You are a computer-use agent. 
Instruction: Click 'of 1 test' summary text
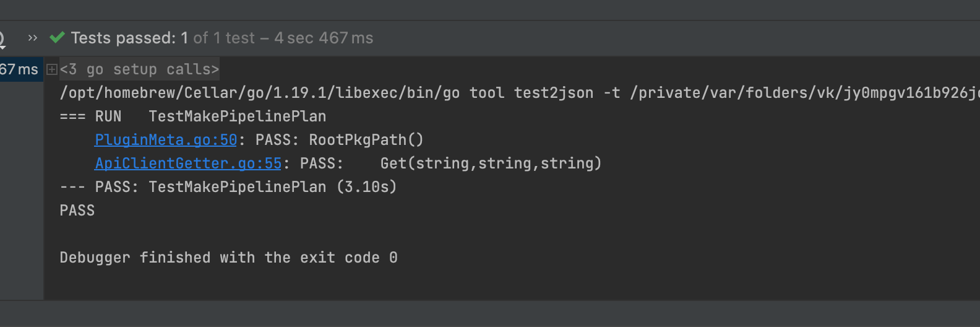click(x=224, y=38)
